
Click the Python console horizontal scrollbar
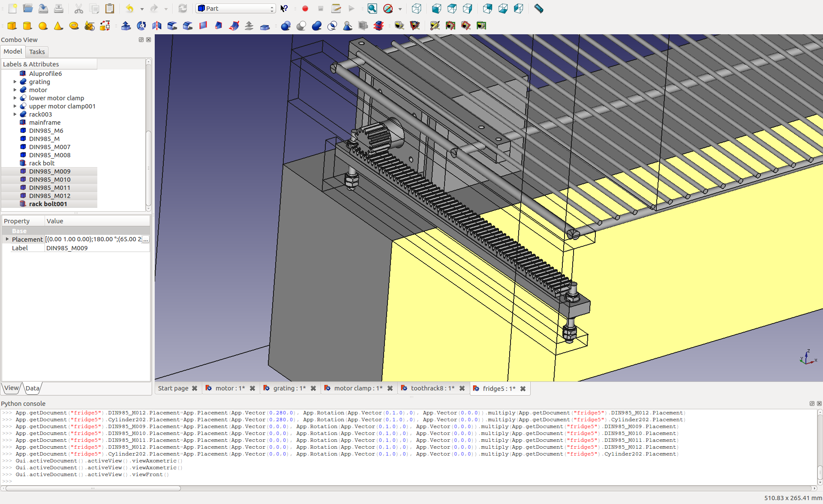pos(93,488)
